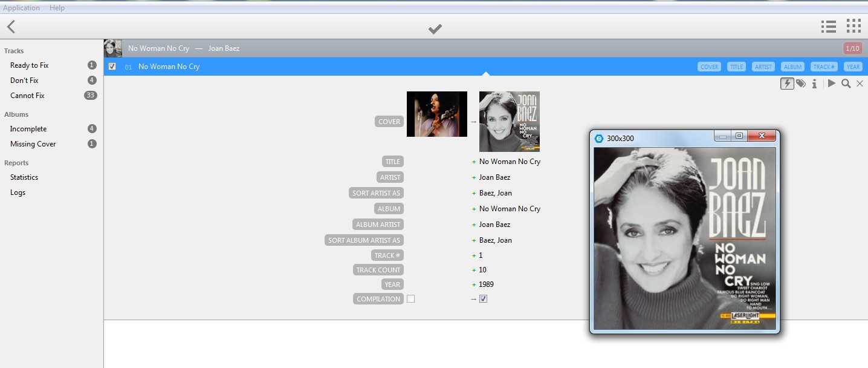Click the proposed Joan Baez cover thumbnail

[509, 121]
